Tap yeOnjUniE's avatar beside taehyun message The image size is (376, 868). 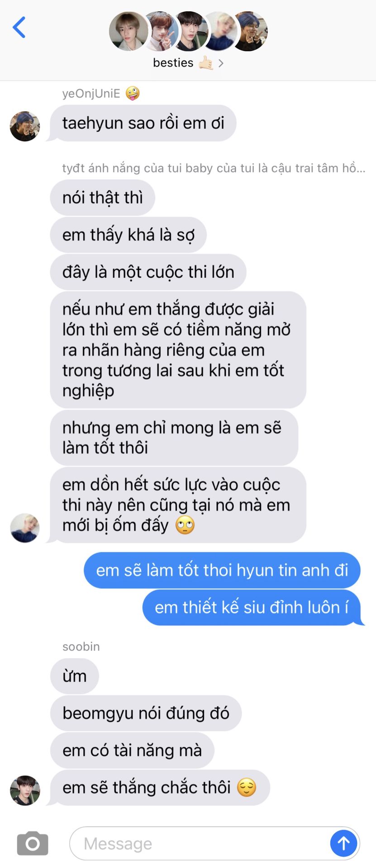pos(25,126)
